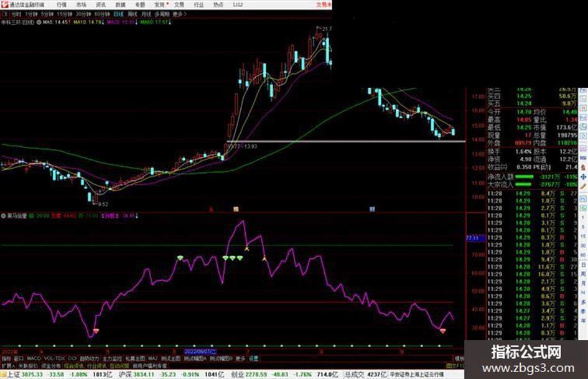Open the 资讯 menu
Image resolution: width=588 pixels, height=379 pixels.
[101, 4]
